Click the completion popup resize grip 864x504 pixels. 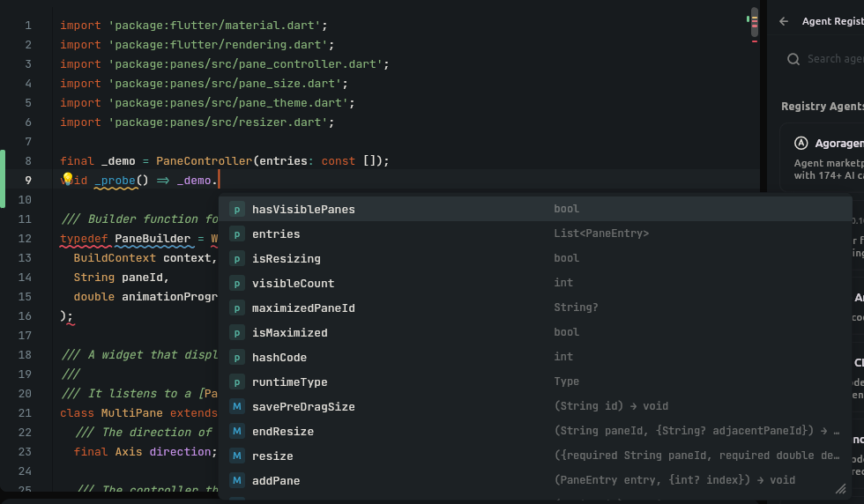click(x=841, y=488)
